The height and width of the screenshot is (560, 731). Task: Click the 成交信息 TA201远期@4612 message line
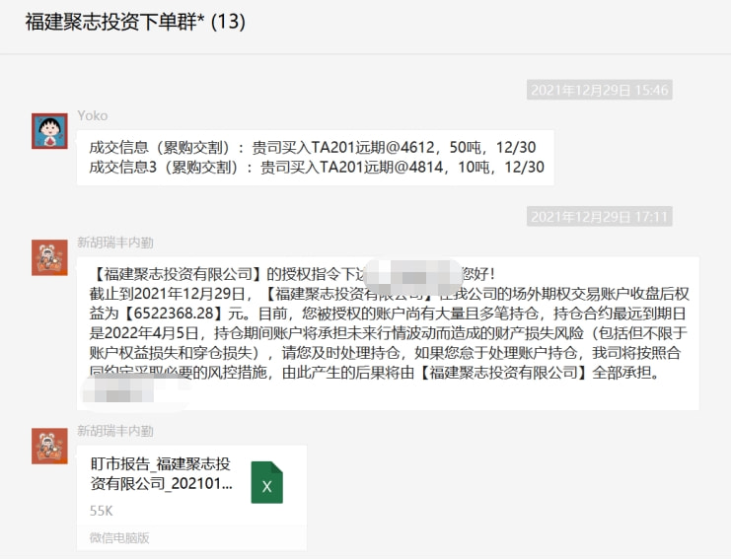point(313,147)
